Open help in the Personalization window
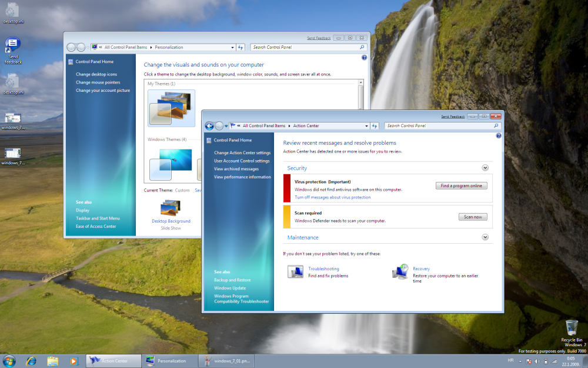 [x=364, y=58]
